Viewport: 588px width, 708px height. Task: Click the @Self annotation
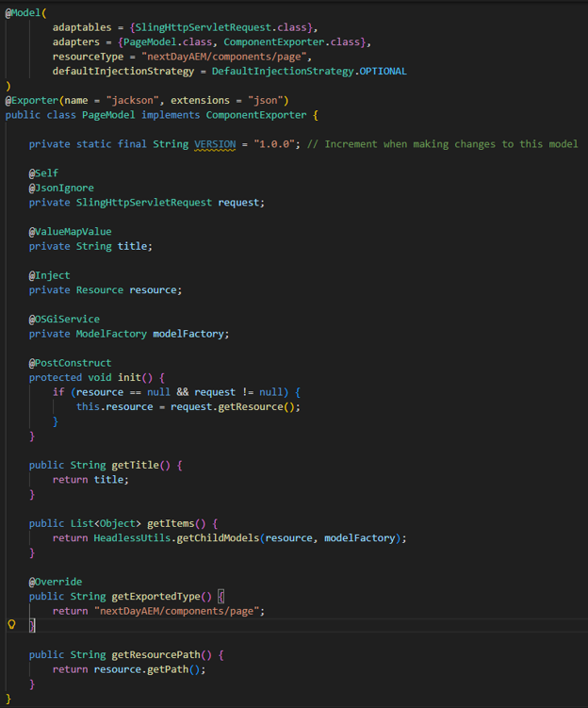43,173
